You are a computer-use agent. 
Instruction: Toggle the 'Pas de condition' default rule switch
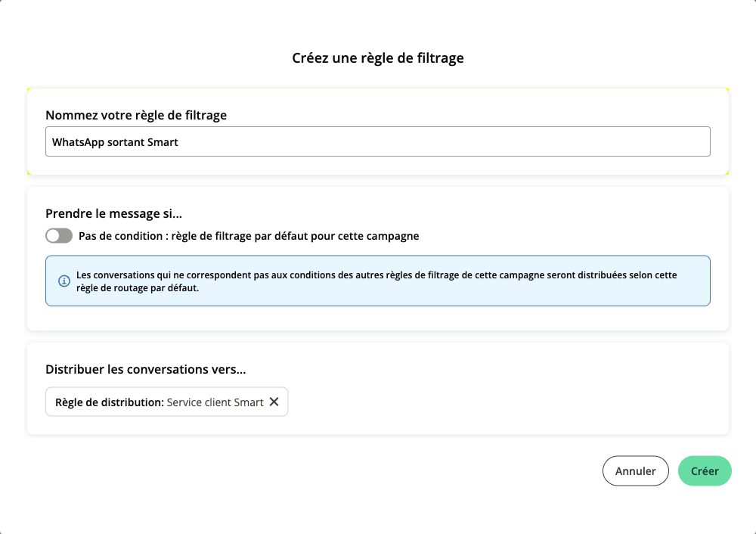[x=59, y=236]
